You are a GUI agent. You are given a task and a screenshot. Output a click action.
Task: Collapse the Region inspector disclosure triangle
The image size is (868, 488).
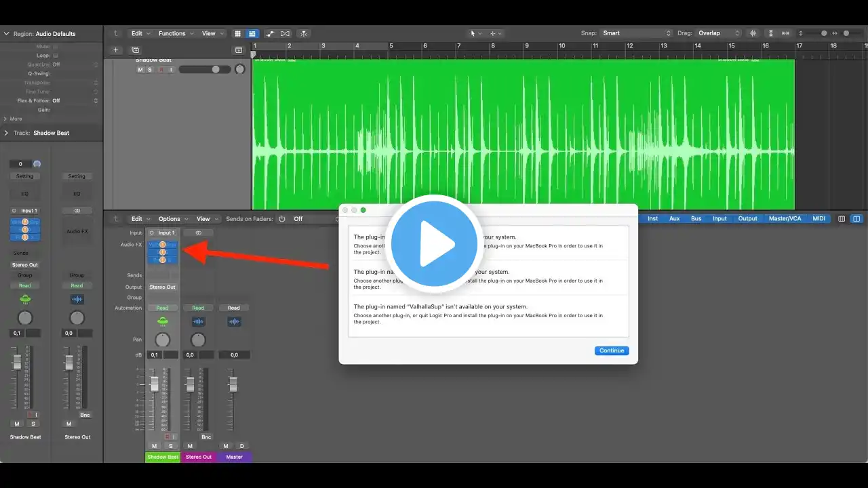tap(7, 33)
